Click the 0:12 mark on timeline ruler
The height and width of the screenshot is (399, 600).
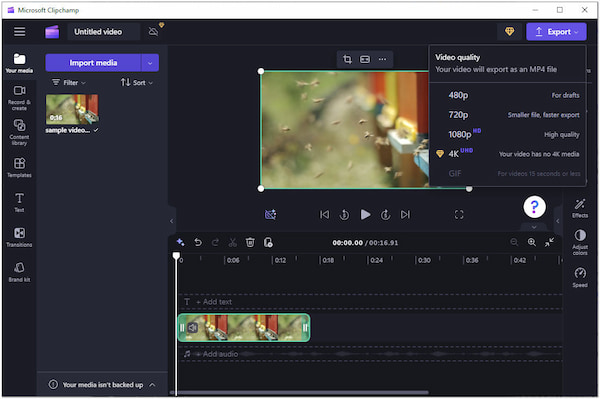(x=279, y=260)
